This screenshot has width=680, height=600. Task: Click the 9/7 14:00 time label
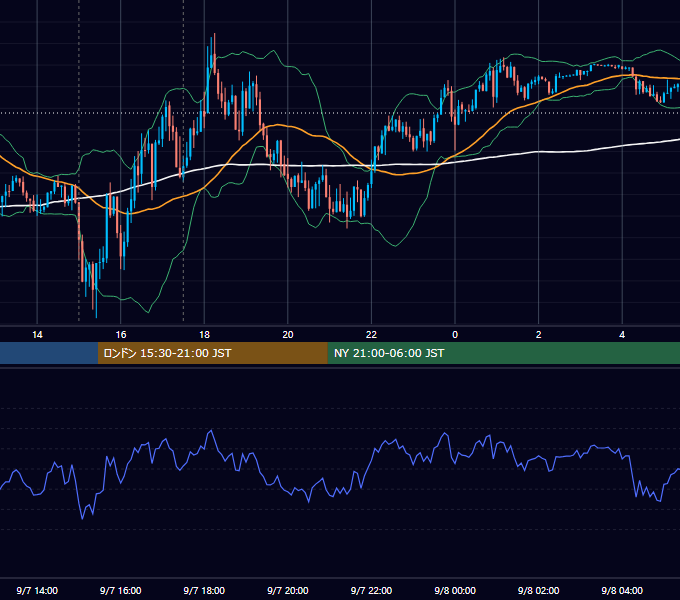(37, 591)
